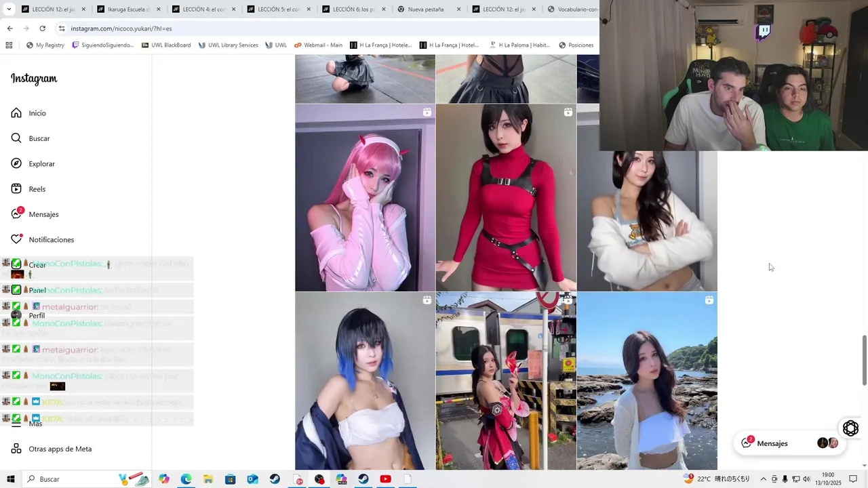
Task: Open the Webmail - Main bookmark
Action: tap(318, 45)
